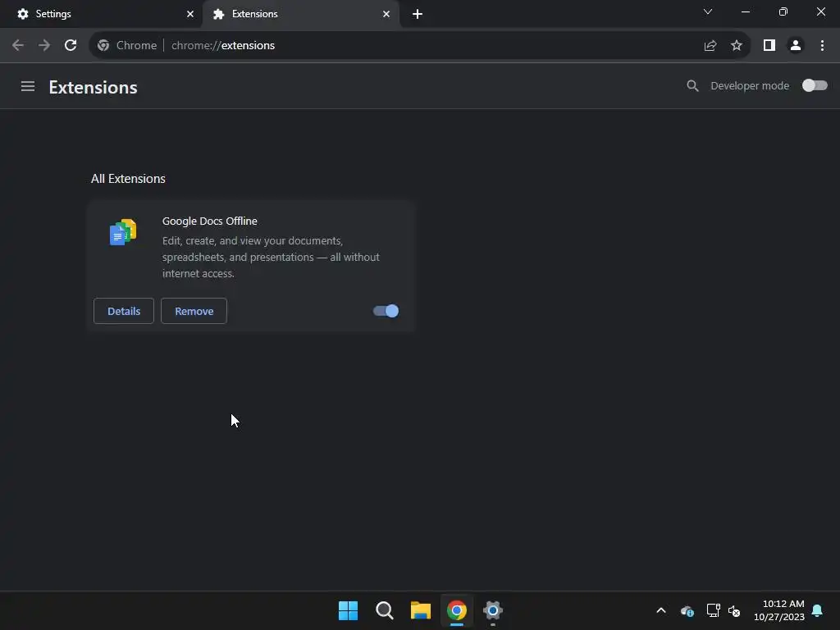Screen dimensions: 840x630
Task: Select the Google Docs Offline extension icon
Action: click(123, 232)
